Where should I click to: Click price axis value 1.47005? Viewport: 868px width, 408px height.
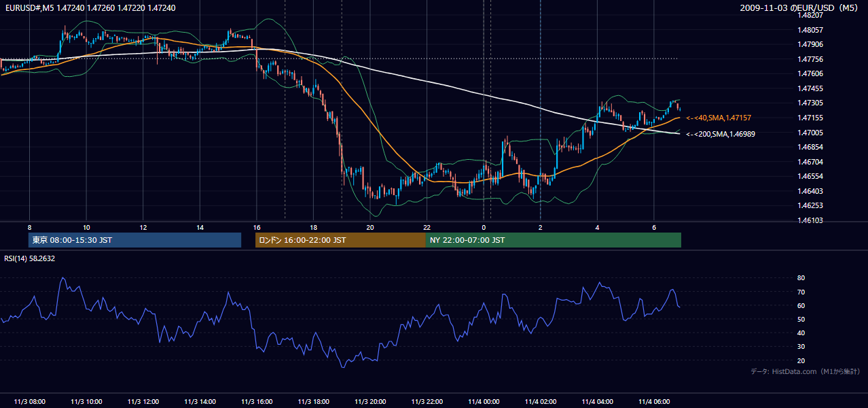(x=811, y=133)
